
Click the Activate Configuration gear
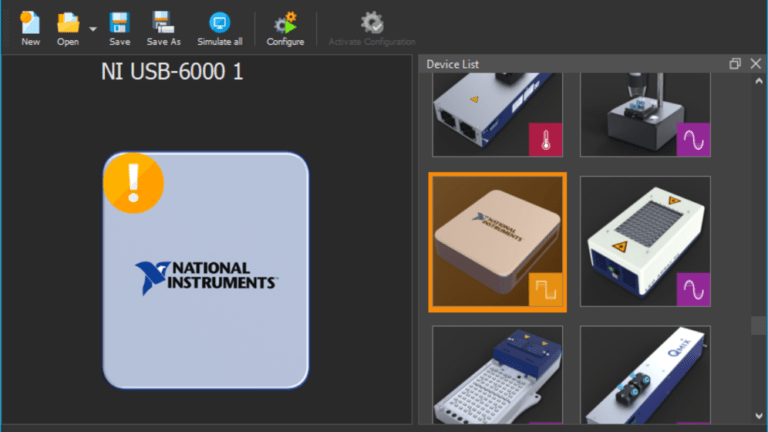click(372, 24)
